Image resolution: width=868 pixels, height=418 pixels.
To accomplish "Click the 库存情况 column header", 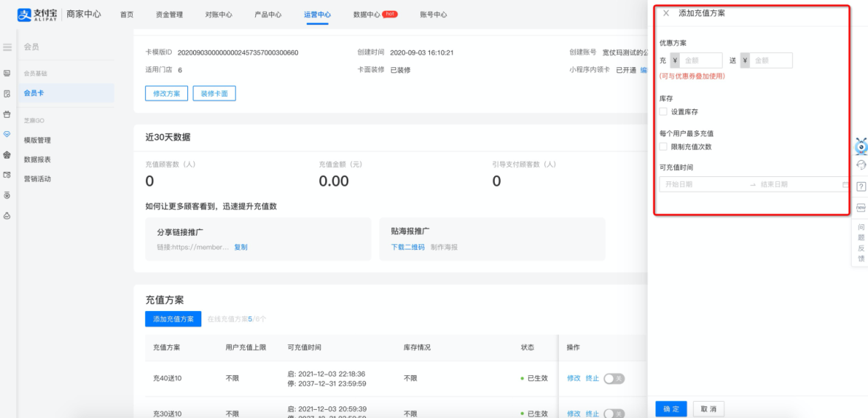I will coord(417,347).
